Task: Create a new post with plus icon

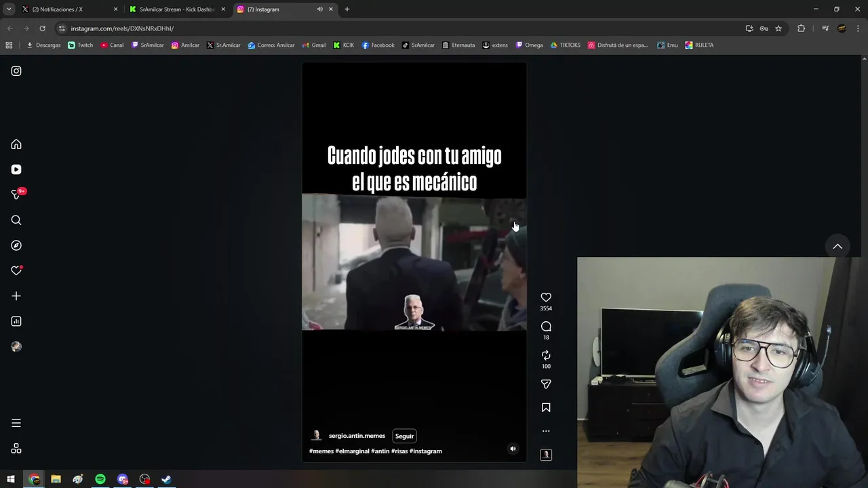Action: (x=16, y=296)
